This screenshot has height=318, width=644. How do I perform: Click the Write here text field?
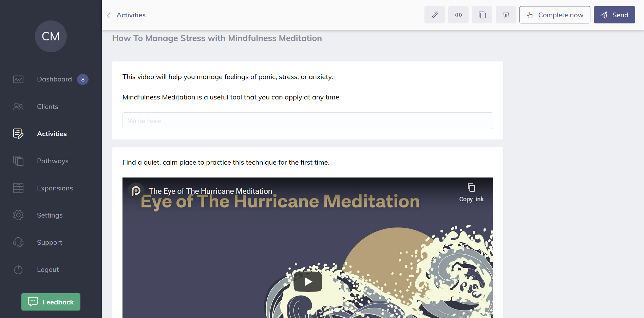[307, 121]
